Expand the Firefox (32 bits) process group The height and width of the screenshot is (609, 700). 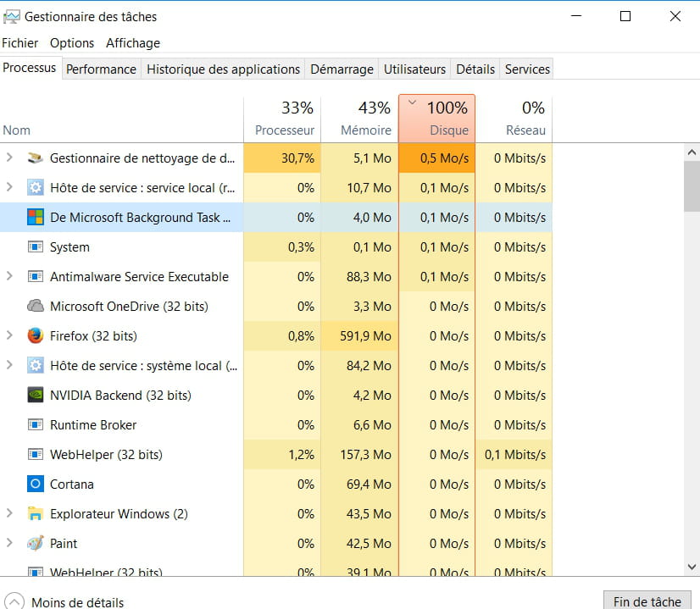coord(9,335)
